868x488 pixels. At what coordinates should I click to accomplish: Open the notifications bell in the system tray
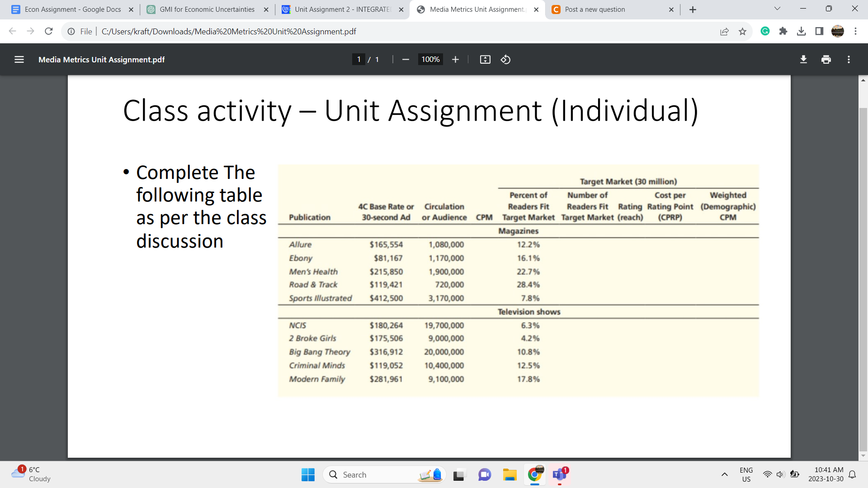click(x=853, y=474)
